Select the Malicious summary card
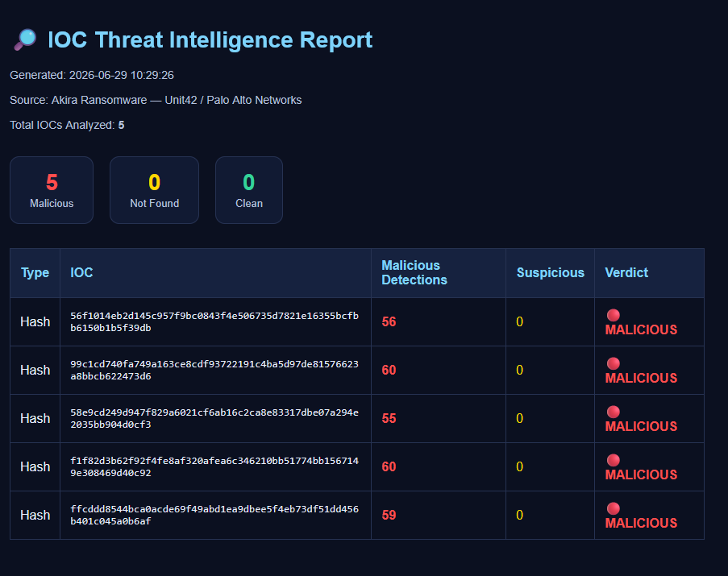 [x=52, y=190]
